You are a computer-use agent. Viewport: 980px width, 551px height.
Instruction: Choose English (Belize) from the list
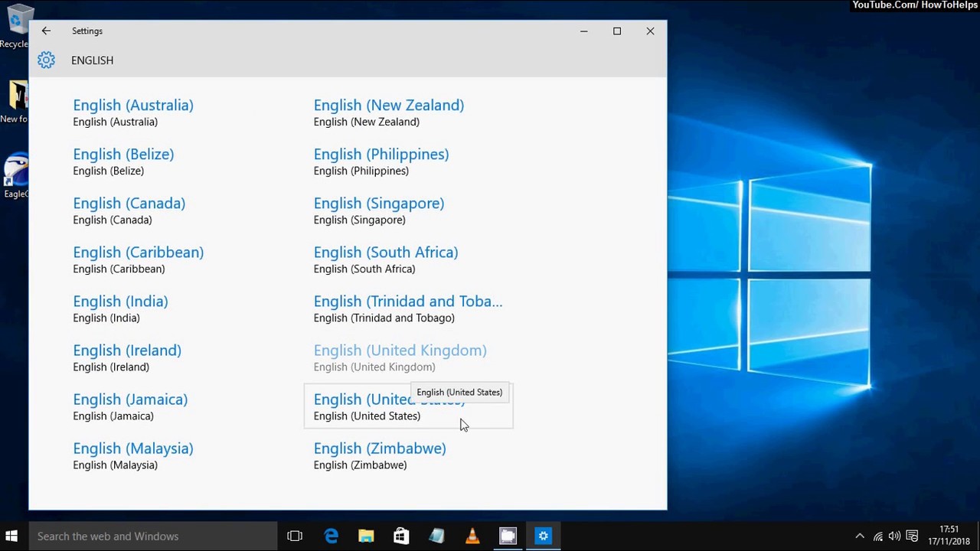click(x=123, y=161)
